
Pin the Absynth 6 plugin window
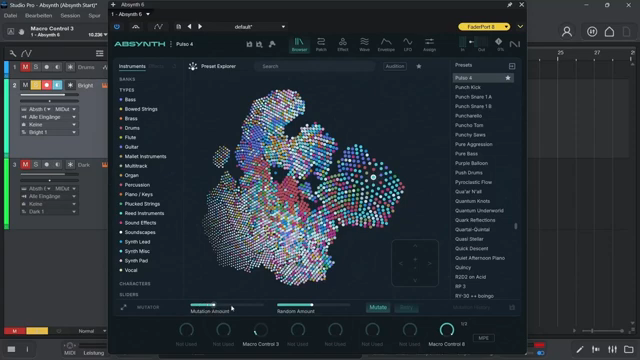[x=509, y=5]
